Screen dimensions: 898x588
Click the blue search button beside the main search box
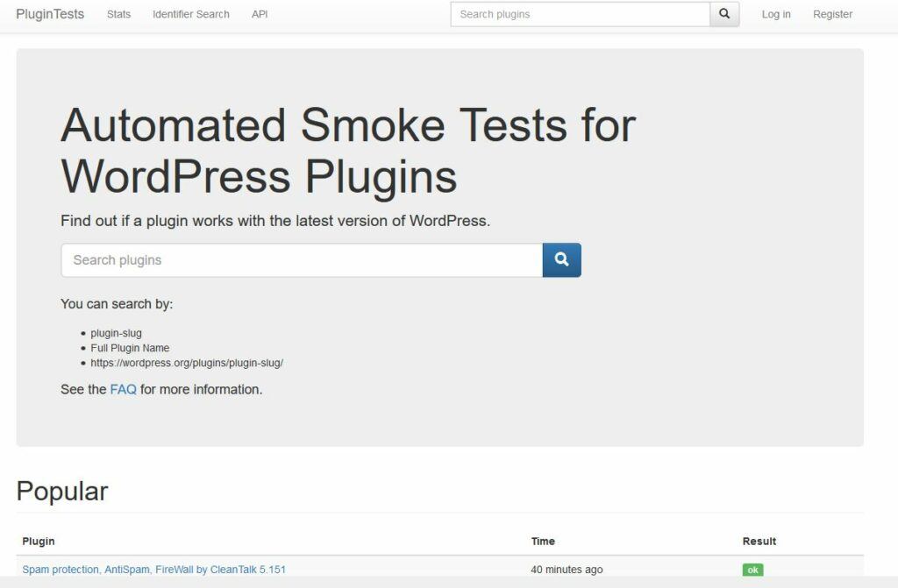[x=560, y=259]
